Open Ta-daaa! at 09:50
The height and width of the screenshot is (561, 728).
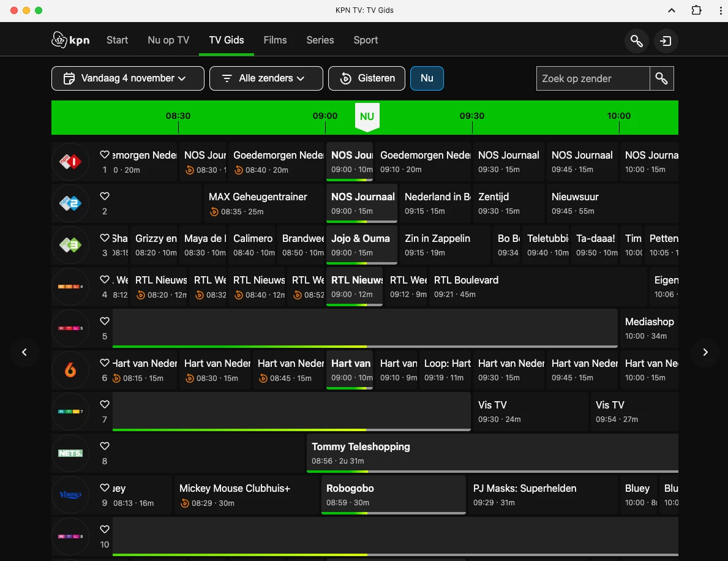tap(596, 245)
